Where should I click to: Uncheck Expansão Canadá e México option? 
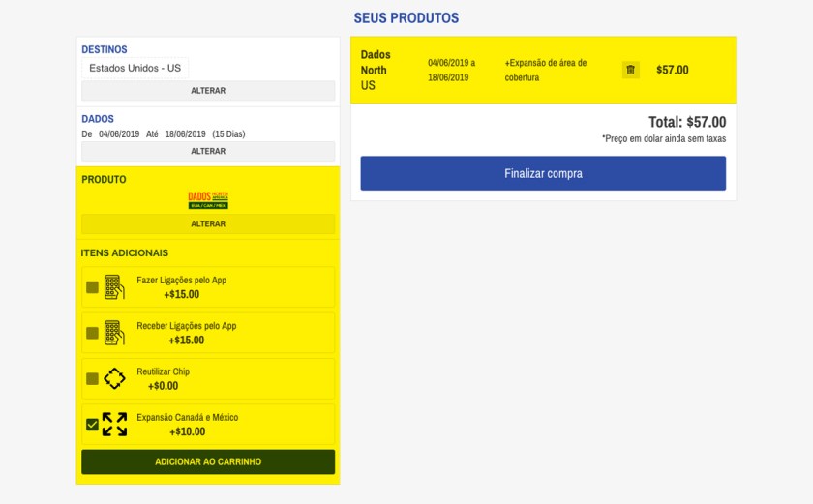point(92,424)
